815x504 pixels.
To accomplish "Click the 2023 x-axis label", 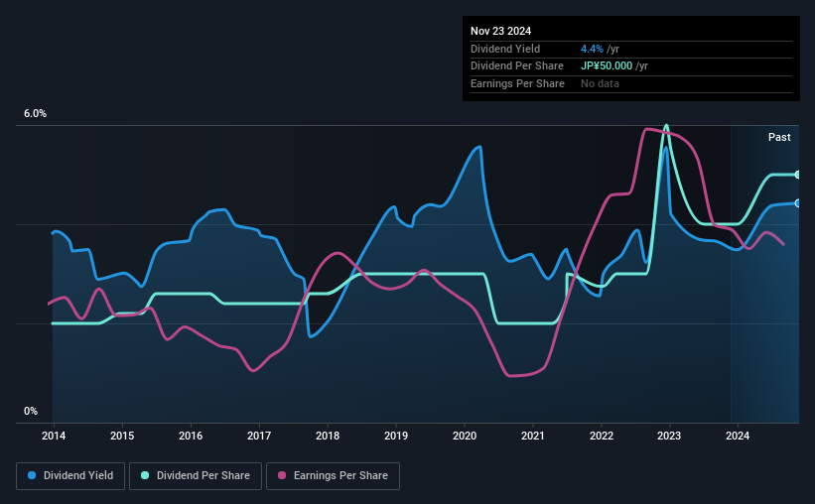I will click(669, 436).
